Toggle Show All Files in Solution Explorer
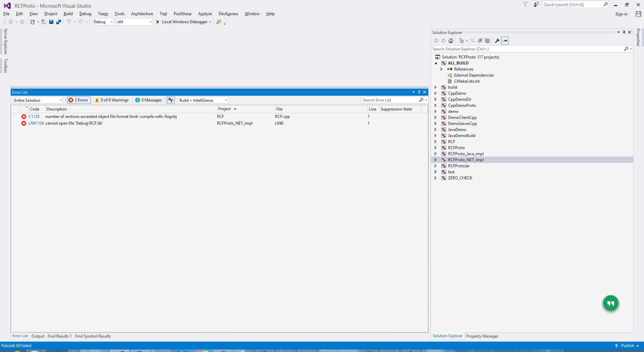This screenshot has height=352, width=644. coord(487,41)
